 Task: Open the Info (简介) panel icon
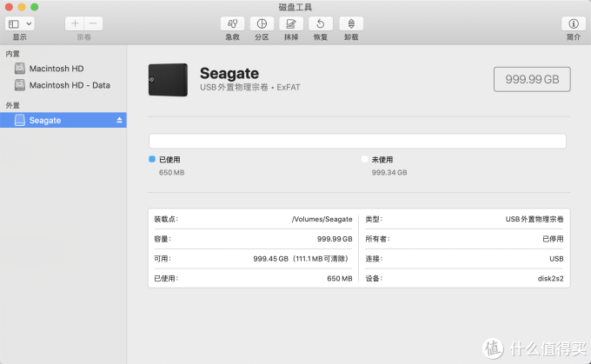[x=574, y=23]
